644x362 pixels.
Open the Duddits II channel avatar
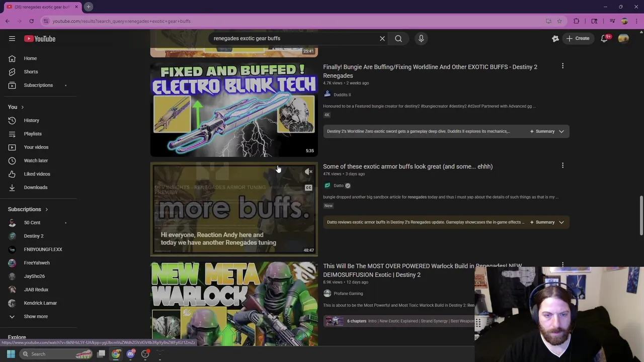click(x=327, y=95)
